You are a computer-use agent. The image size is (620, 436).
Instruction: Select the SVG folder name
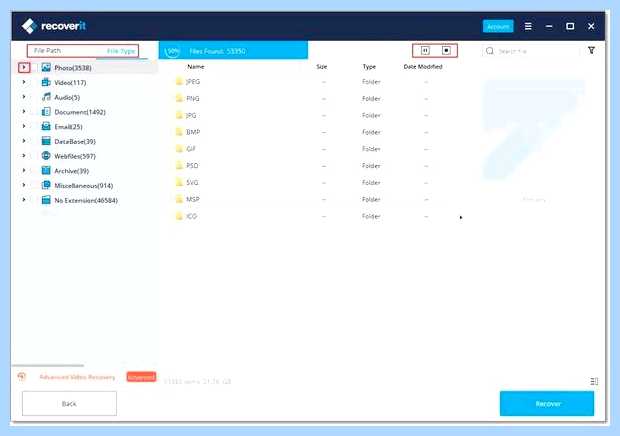coord(192,183)
